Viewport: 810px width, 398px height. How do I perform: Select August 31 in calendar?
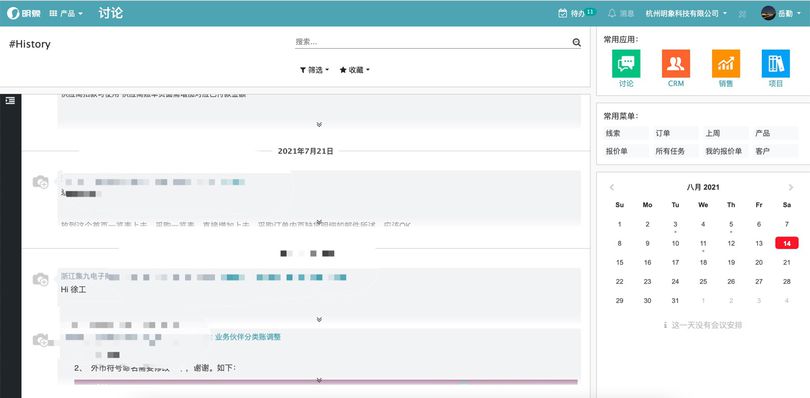(x=675, y=300)
